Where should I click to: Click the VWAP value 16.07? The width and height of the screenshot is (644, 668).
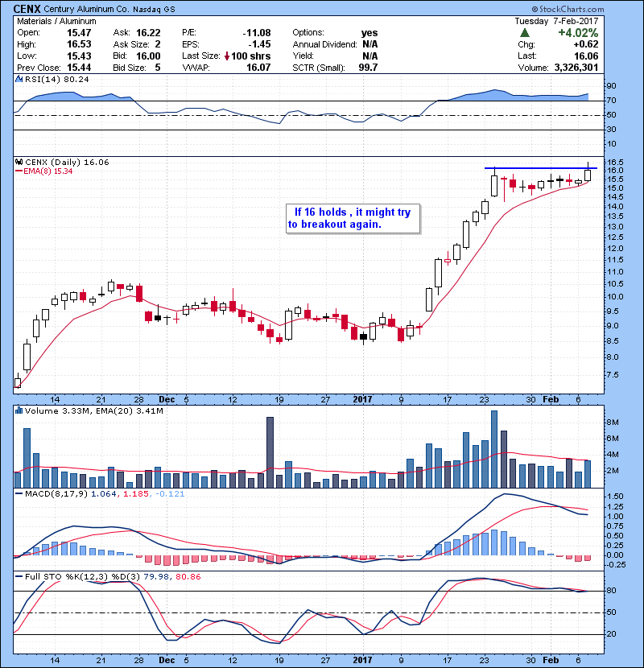[x=258, y=68]
